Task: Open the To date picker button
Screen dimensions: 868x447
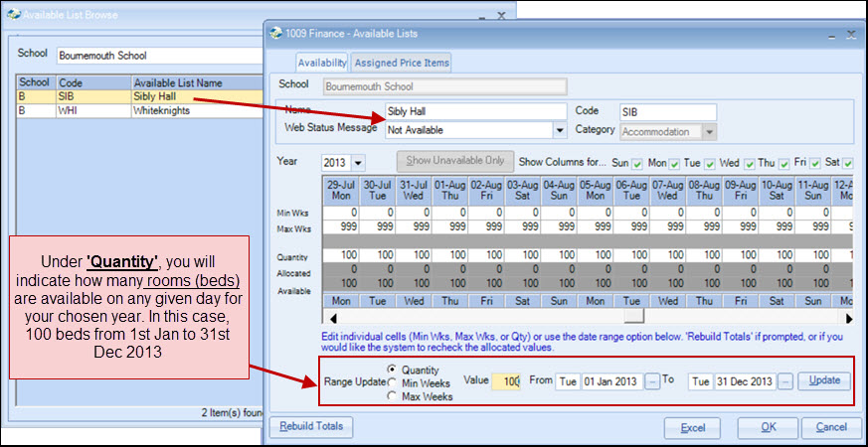Action: coord(784,381)
